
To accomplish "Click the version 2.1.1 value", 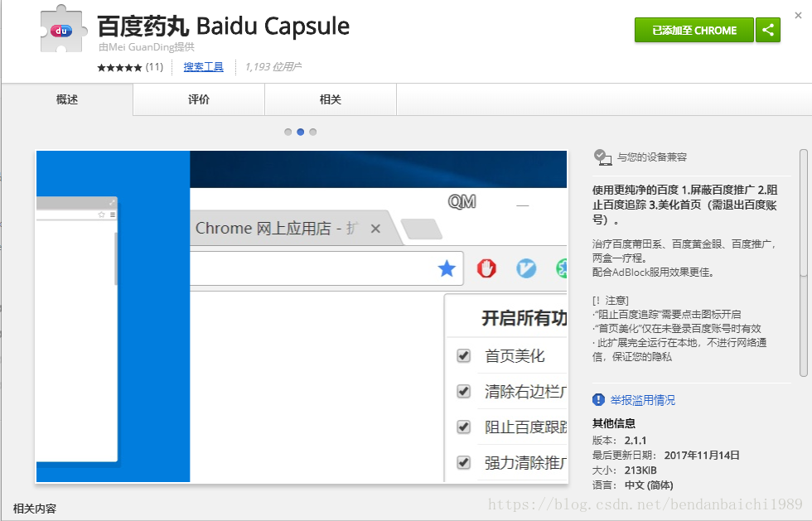I will [636, 441].
